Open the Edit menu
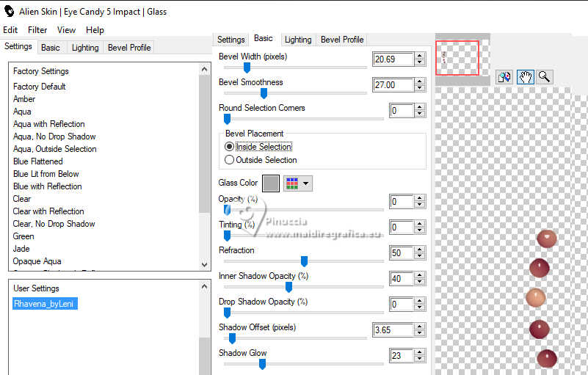The height and width of the screenshot is (375, 588). tap(10, 30)
